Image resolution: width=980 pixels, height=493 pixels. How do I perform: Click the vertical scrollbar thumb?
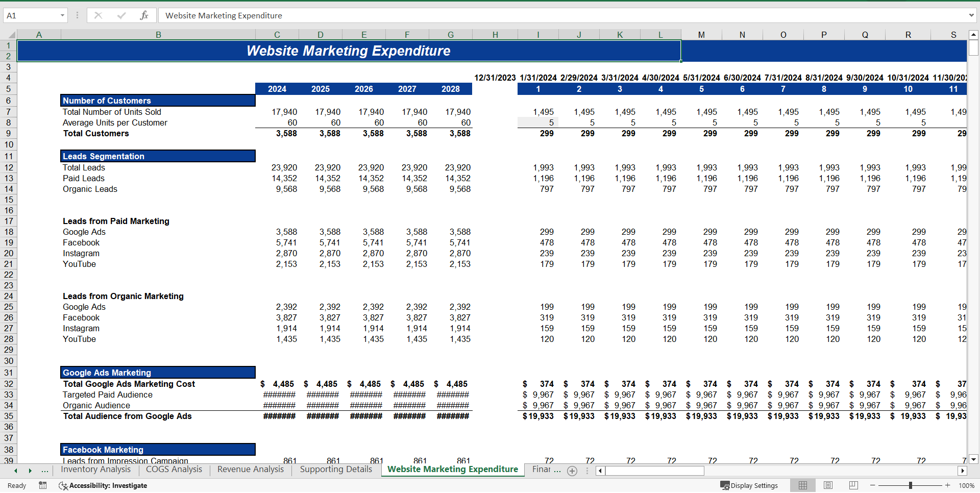[x=973, y=48]
